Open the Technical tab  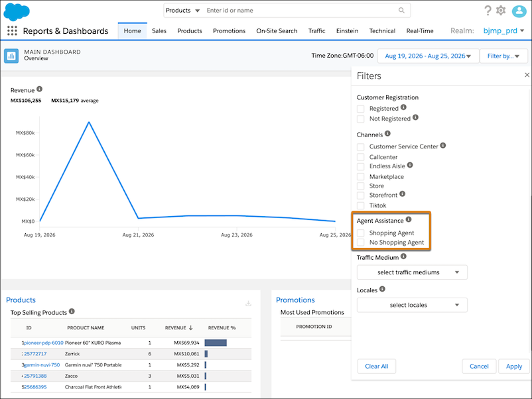point(382,31)
